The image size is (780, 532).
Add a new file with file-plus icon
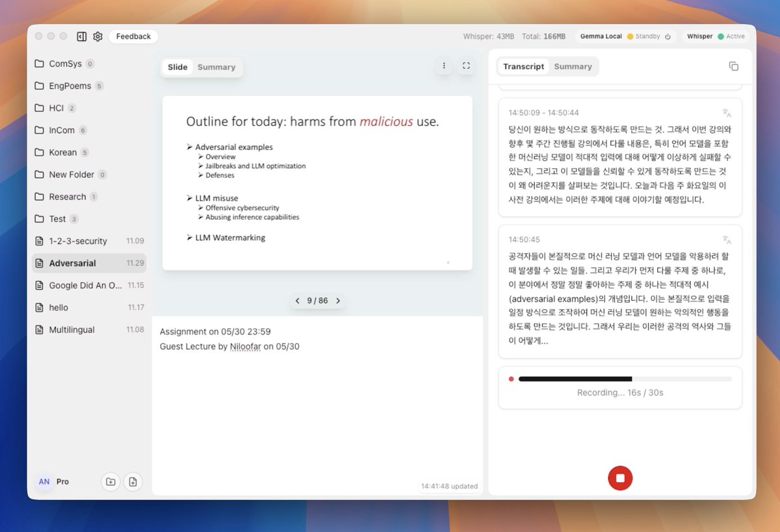pos(133,481)
